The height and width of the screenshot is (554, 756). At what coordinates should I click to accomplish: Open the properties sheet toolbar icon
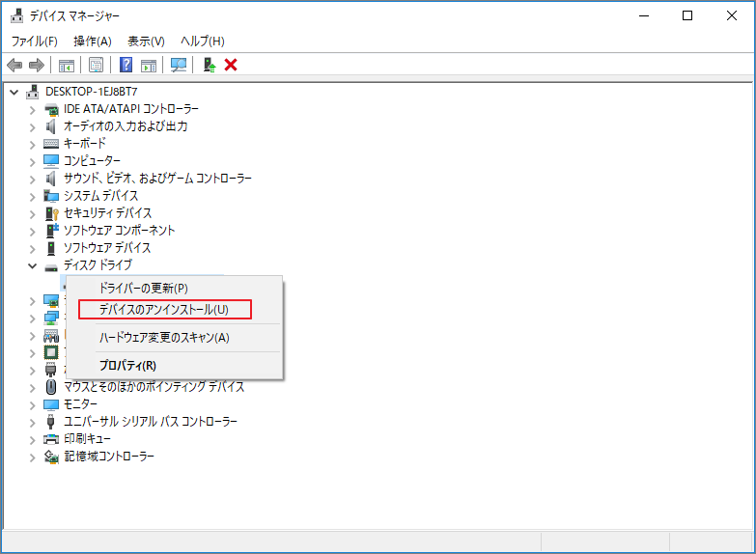coord(96,65)
